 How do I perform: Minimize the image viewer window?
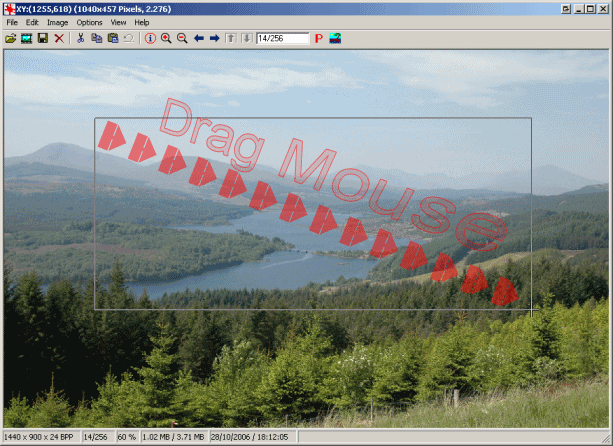[x=579, y=9]
